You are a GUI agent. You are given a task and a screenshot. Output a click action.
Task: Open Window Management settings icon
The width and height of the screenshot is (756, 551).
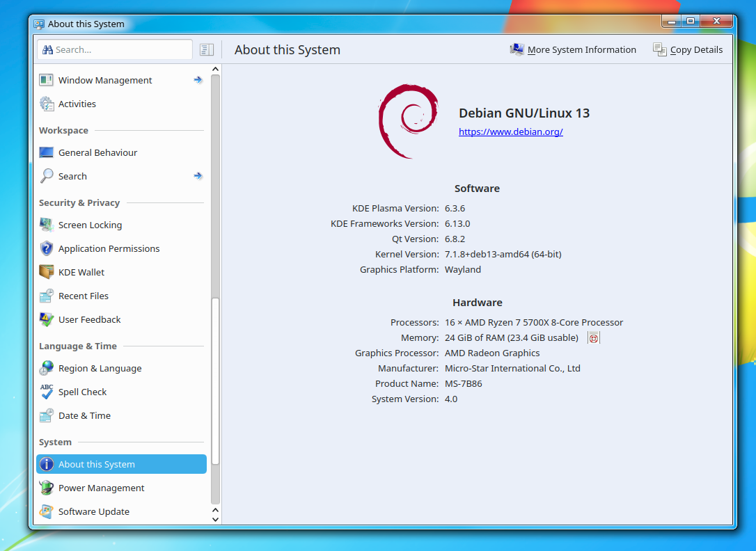pyautogui.click(x=46, y=80)
